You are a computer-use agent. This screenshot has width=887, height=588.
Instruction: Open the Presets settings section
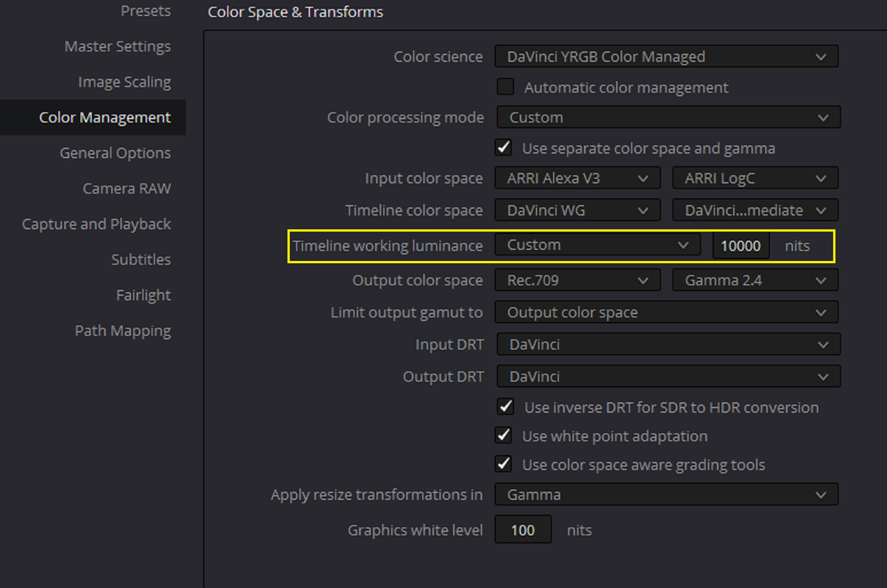coord(146,11)
